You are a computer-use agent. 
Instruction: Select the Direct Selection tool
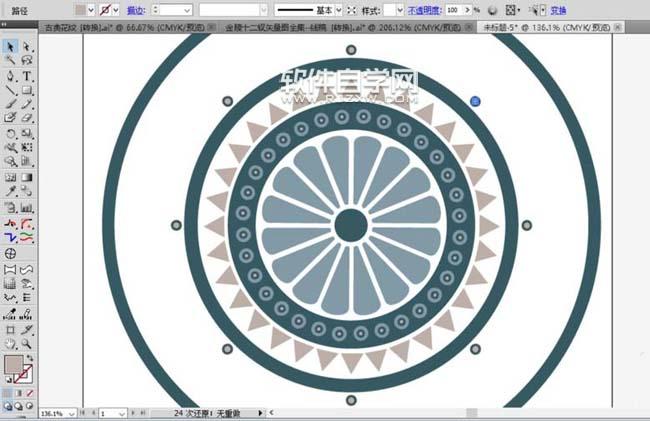[x=27, y=46]
